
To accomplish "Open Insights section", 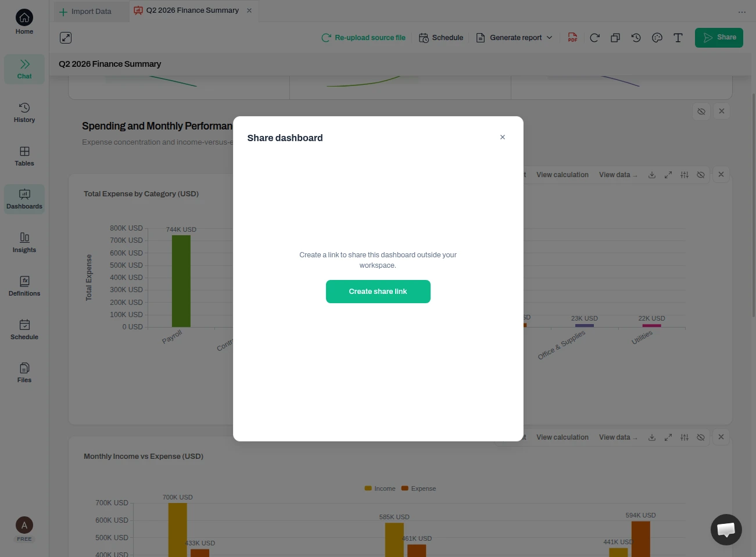I will coord(24,243).
